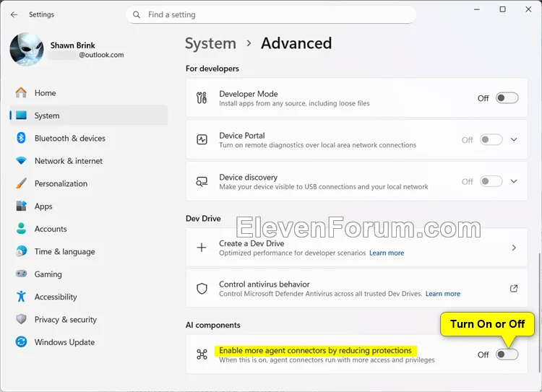
Task: Click the search magnifier icon
Action: [137, 15]
